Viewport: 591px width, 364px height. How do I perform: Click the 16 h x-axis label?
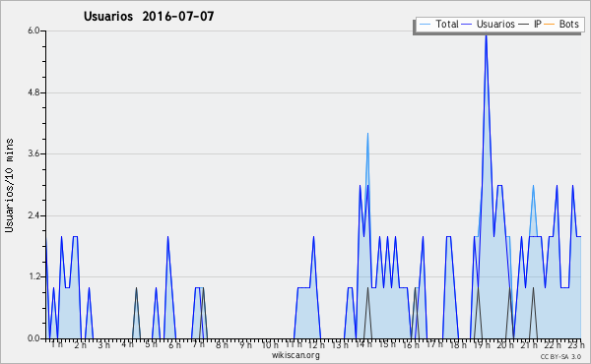click(x=411, y=344)
